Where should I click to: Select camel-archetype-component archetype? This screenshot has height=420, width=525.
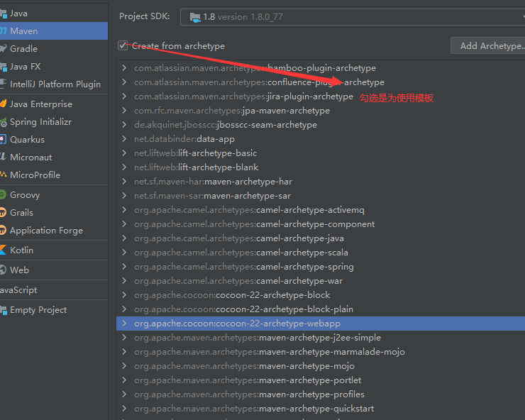321,223
